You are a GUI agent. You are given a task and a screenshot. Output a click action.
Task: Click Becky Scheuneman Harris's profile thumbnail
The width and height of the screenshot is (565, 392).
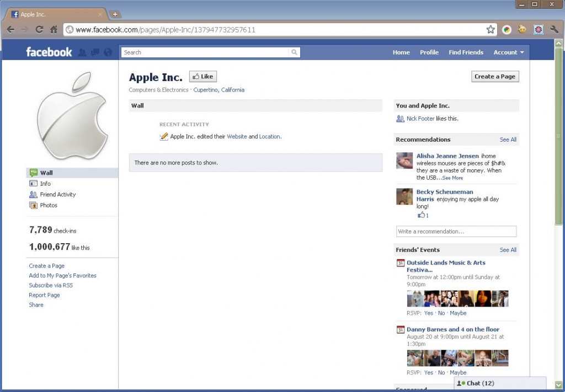(x=404, y=196)
